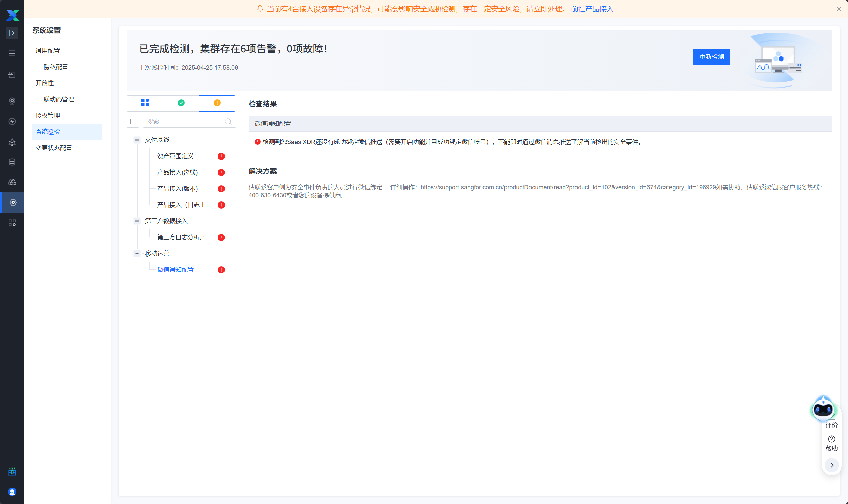Open the cloud icon in sidebar

point(12,183)
